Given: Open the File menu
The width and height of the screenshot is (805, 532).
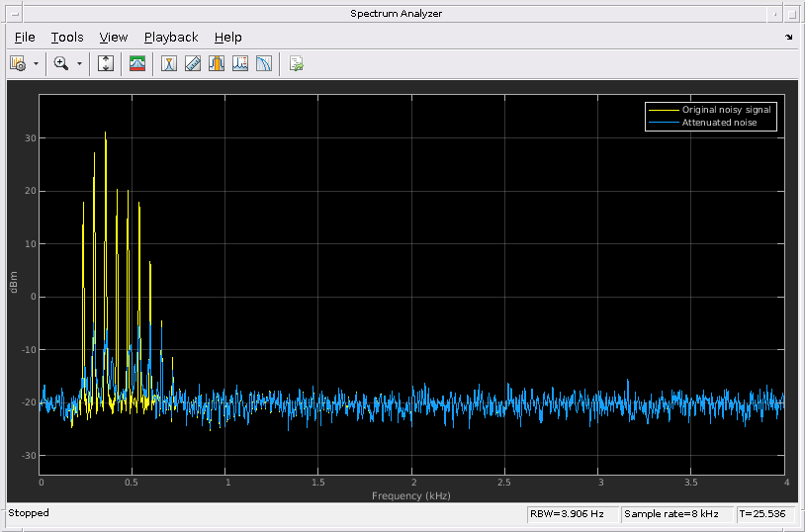Looking at the screenshot, I should pyautogui.click(x=25, y=38).
